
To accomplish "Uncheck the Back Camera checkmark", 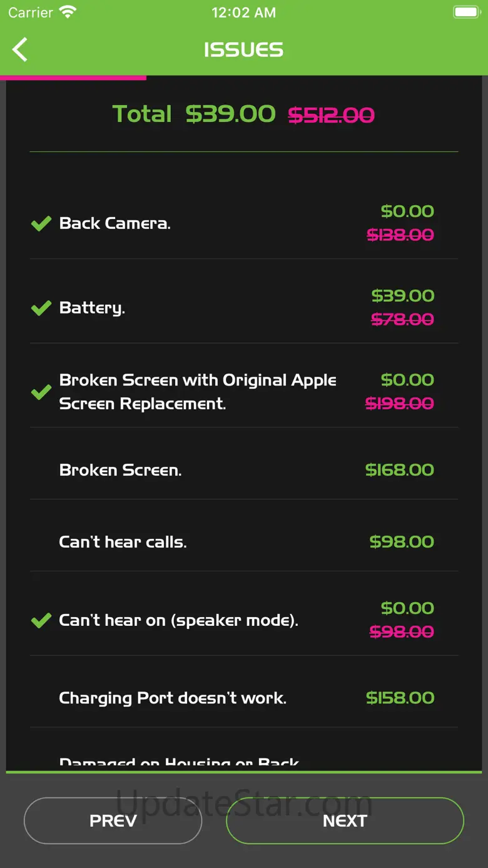I will click(41, 223).
